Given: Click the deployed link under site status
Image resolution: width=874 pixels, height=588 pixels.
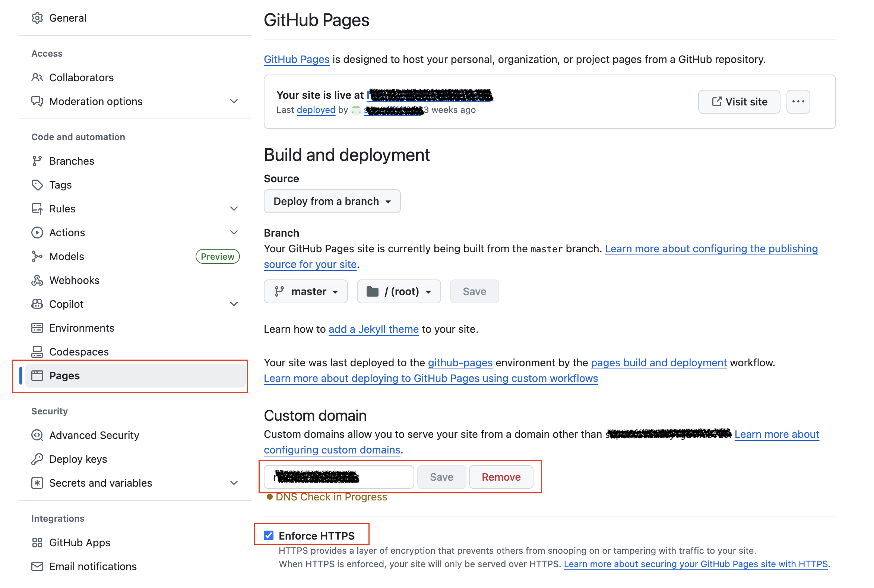Looking at the screenshot, I should (x=316, y=110).
